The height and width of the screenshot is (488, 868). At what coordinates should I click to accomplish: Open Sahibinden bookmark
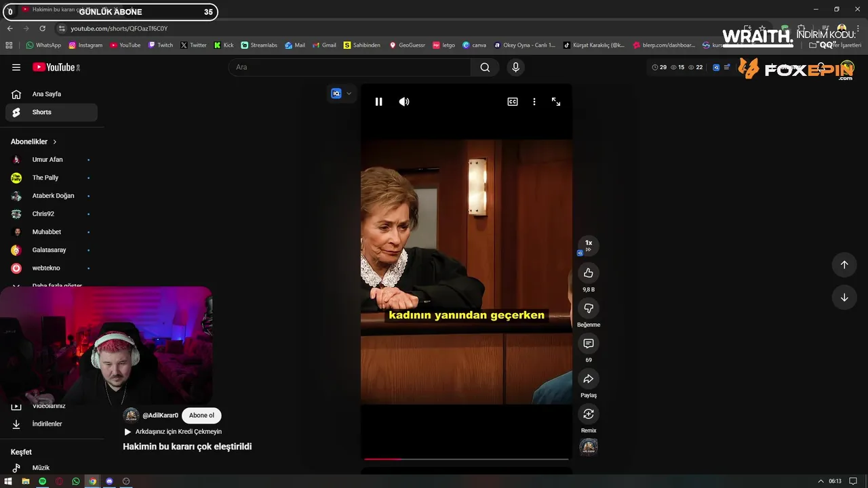(362, 45)
